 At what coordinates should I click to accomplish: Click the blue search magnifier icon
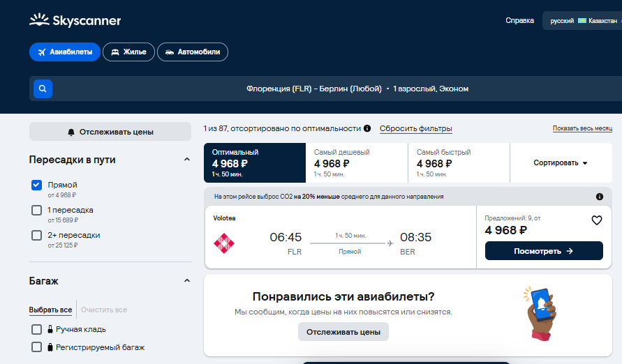pyautogui.click(x=43, y=89)
